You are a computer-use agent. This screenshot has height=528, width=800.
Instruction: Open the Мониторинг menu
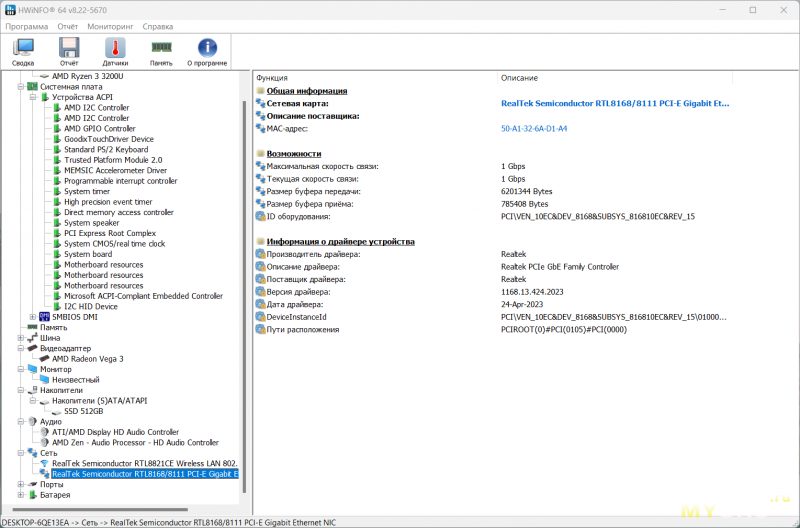point(110,27)
